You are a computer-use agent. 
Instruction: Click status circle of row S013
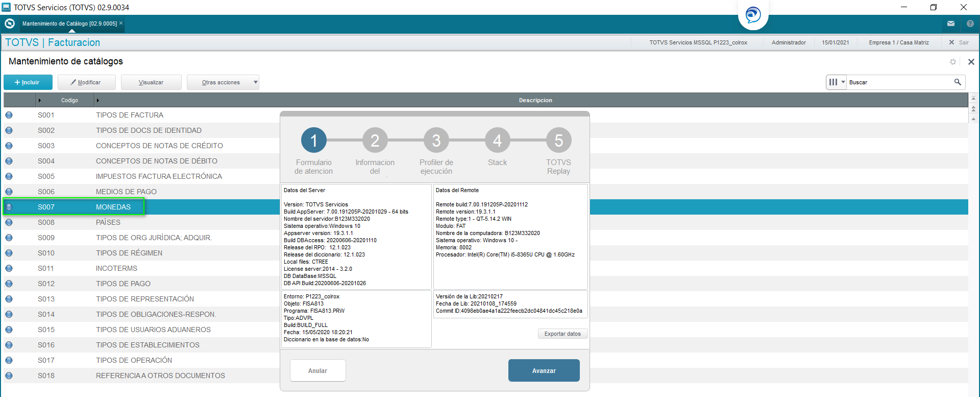point(9,299)
